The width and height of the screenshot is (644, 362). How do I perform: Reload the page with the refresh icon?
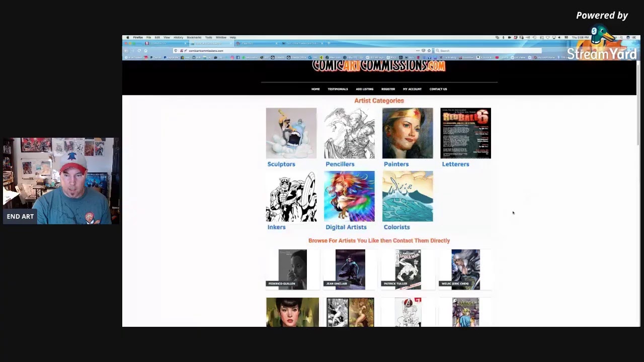pyautogui.click(x=139, y=51)
